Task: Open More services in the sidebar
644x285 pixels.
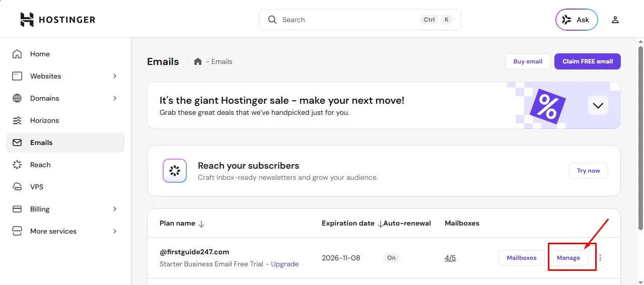Action: pos(65,231)
